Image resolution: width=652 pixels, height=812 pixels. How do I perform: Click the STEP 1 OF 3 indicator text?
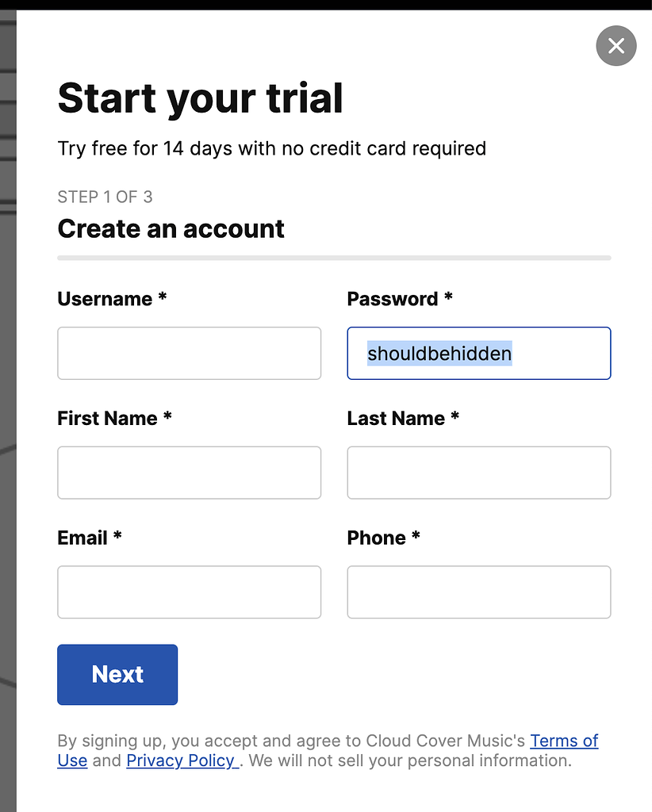coord(105,197)
